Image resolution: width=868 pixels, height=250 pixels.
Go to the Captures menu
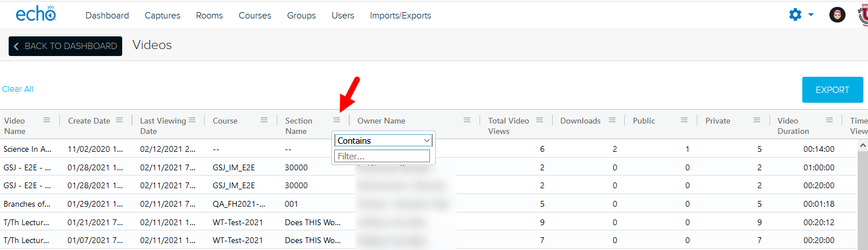[x=163, y=16]
